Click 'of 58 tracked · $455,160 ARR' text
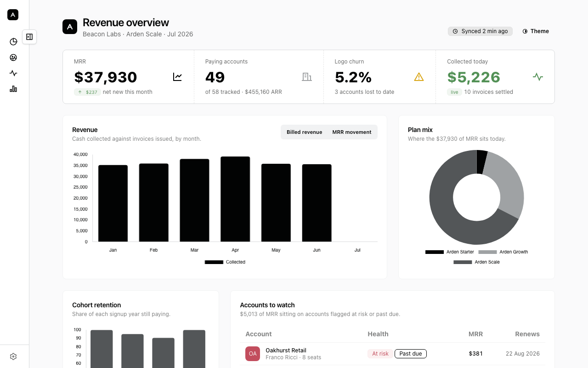588x368 pixels. [x=243, y=92]
